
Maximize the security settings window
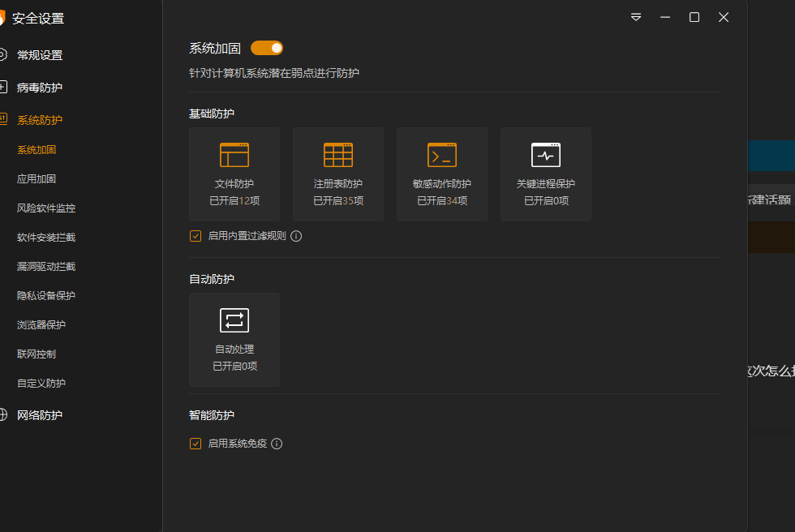coord(694,17)
